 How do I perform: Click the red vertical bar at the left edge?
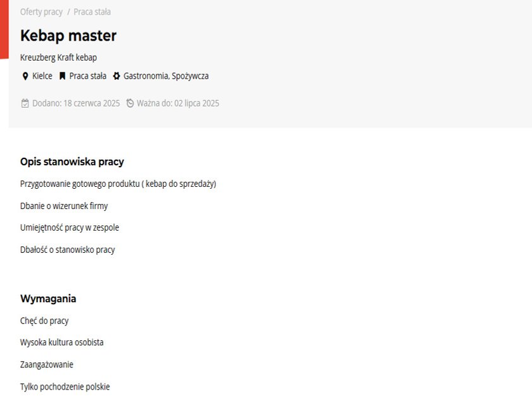[4, 30]
